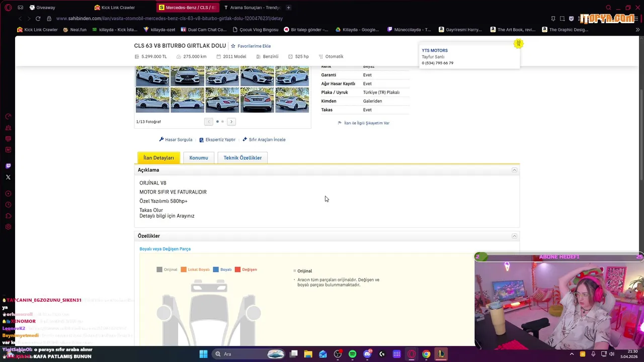Screen dimensions: 644x362
Task: Open Neal.fun bookmark
Action: pyautogui.click(x=74, y=30)
